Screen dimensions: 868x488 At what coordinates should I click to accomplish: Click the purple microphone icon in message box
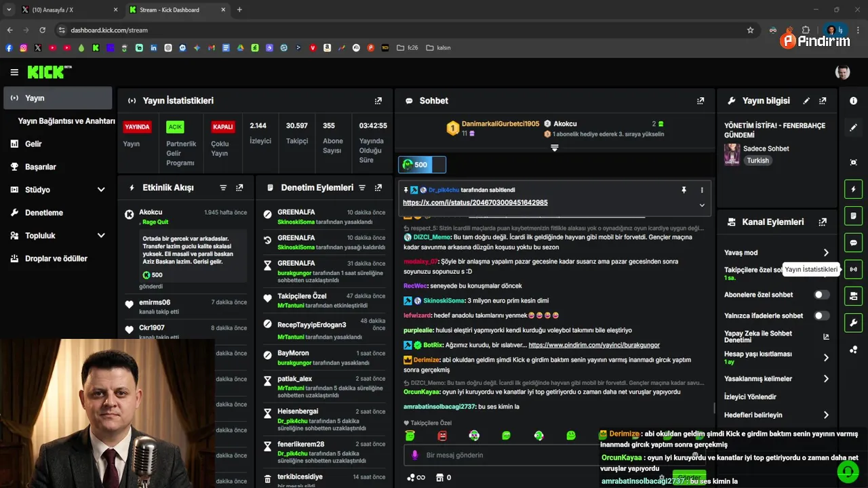(x=415, y=455)
